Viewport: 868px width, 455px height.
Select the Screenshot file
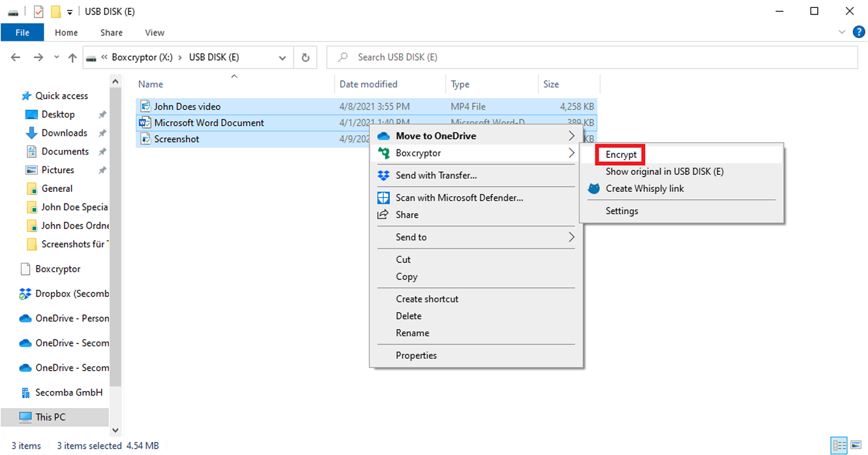pyautogui.click(x=177, y=139)
